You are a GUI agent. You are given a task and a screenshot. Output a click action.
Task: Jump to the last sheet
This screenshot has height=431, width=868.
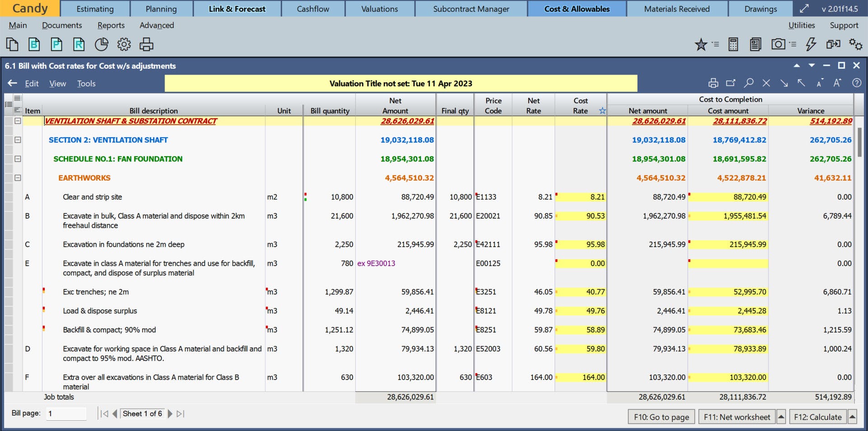180,413
